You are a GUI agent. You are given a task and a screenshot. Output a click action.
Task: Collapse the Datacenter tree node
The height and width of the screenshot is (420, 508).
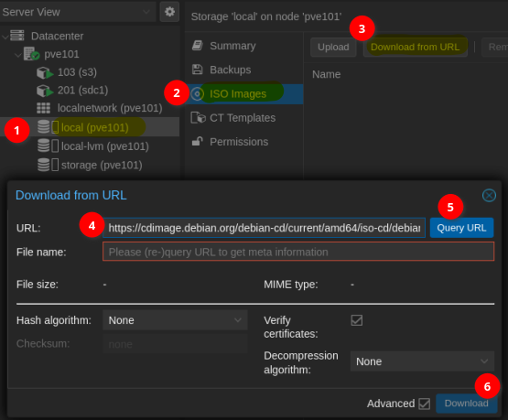click(x=5, y=37)
